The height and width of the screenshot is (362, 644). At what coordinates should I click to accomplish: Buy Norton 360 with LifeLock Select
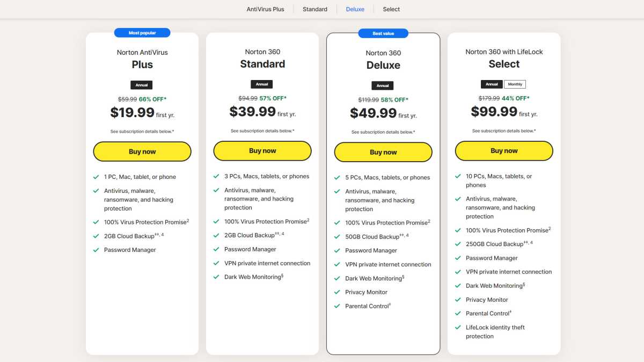coord(504,151)
